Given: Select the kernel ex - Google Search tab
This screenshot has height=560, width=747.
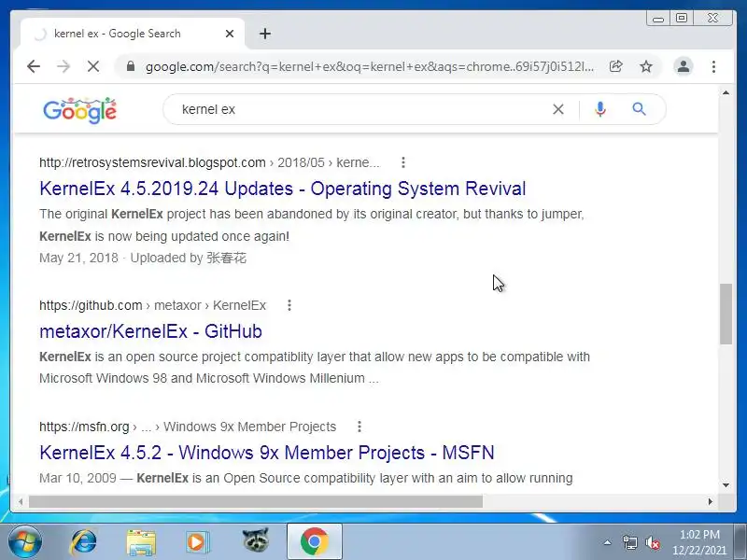Looking at the screenshot, I should click(133, 34).
